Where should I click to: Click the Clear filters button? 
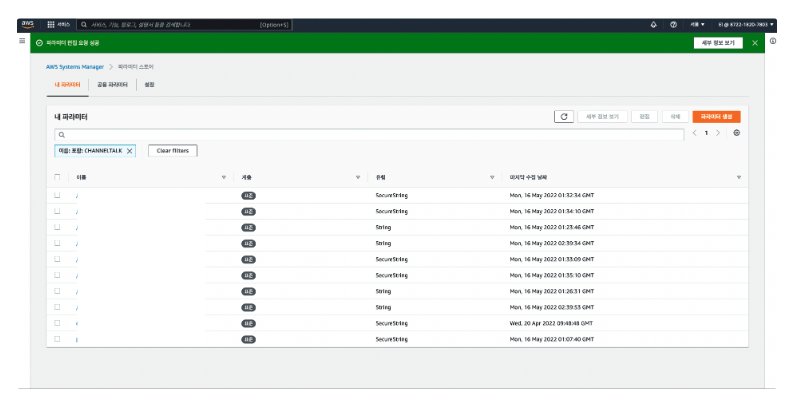point(172,151)
